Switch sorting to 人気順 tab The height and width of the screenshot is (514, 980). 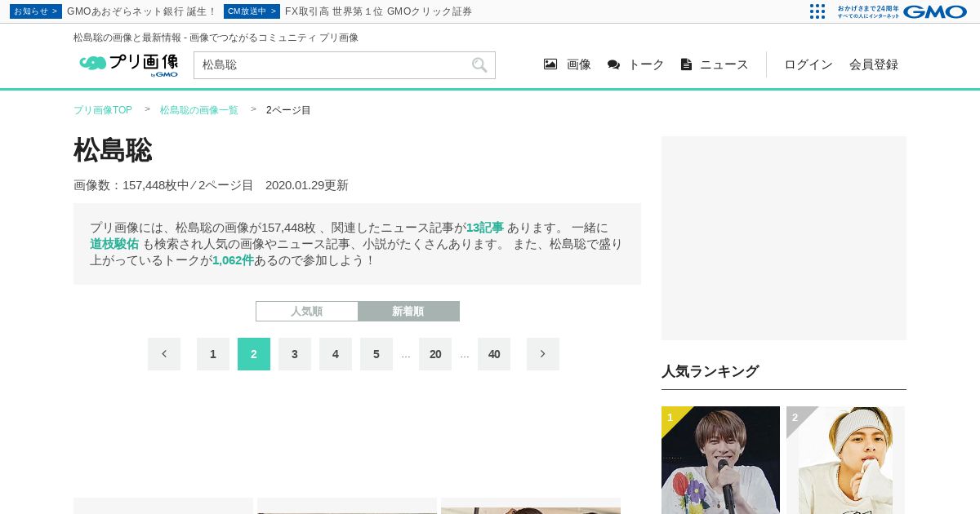pos(307,311)
